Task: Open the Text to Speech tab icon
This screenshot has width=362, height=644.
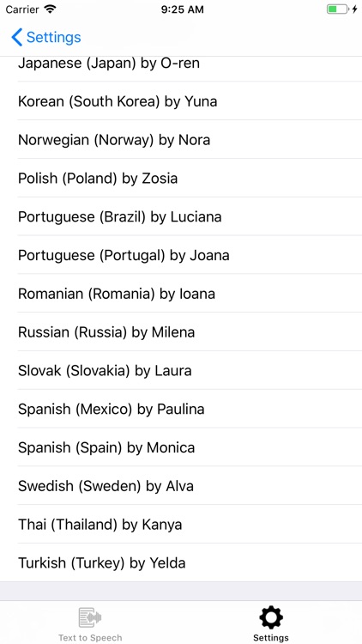Action: [90, 617]
